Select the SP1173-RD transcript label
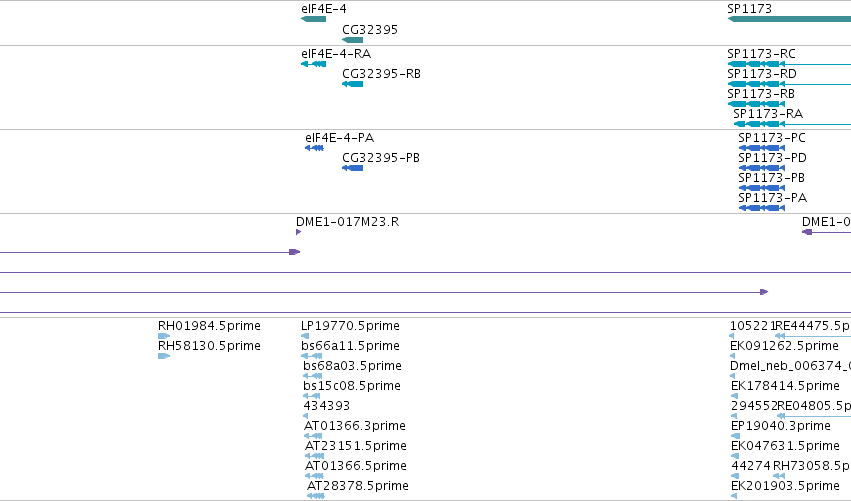 pos(761,74)
